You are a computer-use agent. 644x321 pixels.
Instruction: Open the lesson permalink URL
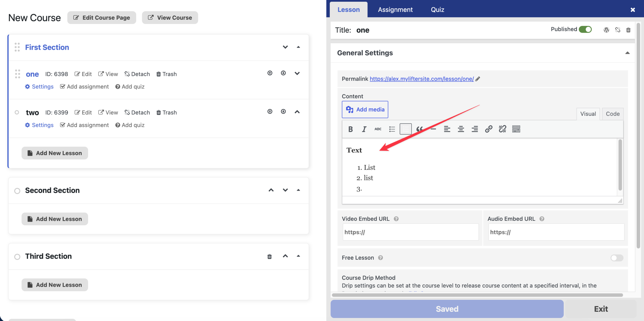click(x=422, y=79)
